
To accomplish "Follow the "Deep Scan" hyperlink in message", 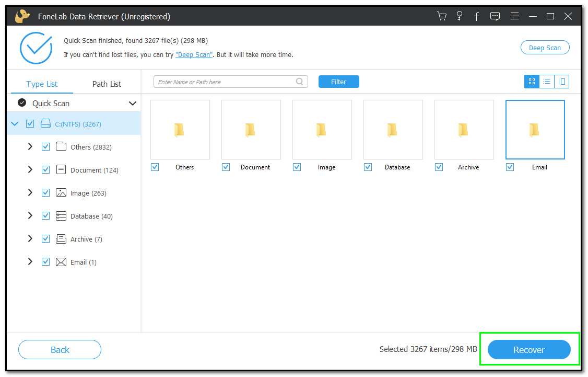I will [x=194, y=55].
